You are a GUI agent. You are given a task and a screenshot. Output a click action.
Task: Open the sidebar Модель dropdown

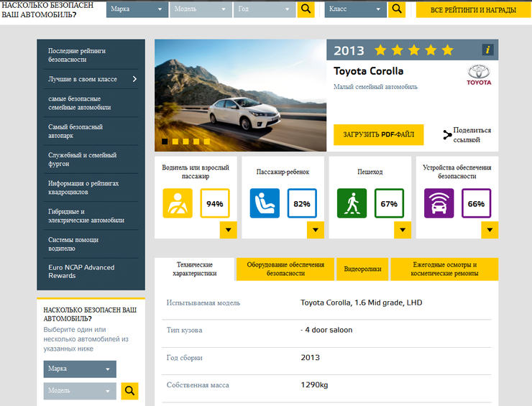click(x=80, y=391)
